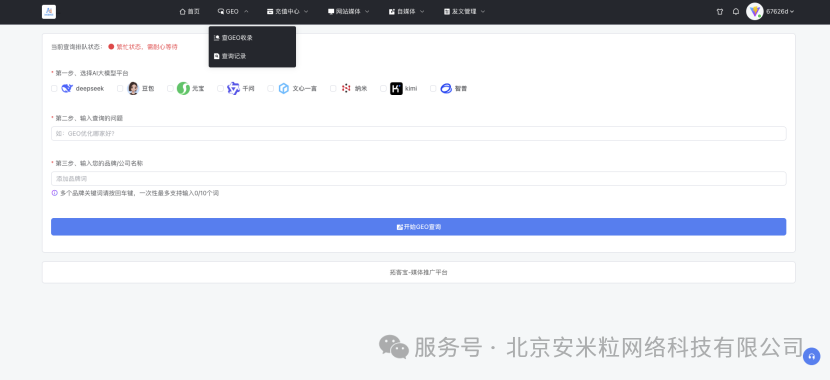Start the query with 开始GEO查询 button
This screenshot has width=830, height=380.
point(418,227)
